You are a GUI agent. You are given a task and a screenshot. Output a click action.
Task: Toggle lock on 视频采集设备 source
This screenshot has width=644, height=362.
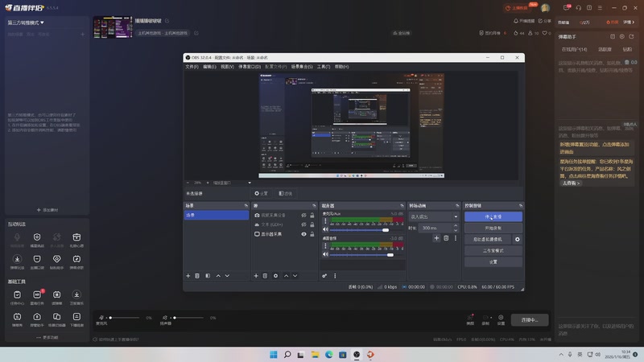pos(312,216)
